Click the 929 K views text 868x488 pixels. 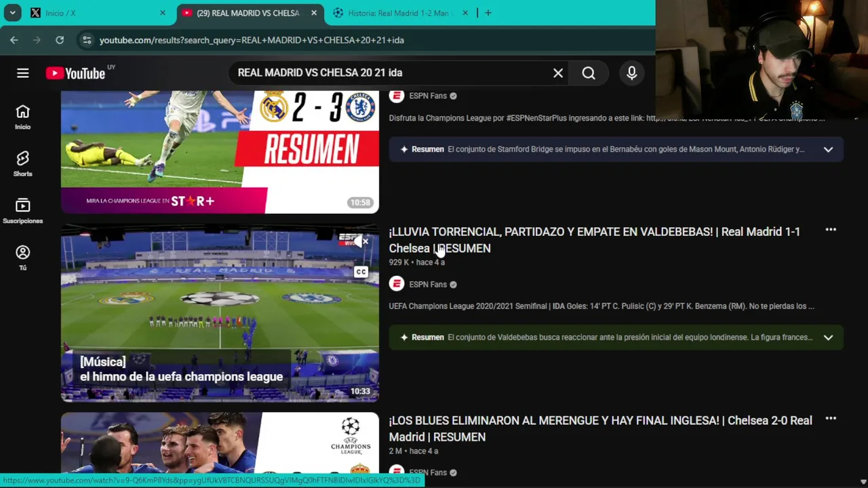tap(399, 262)
